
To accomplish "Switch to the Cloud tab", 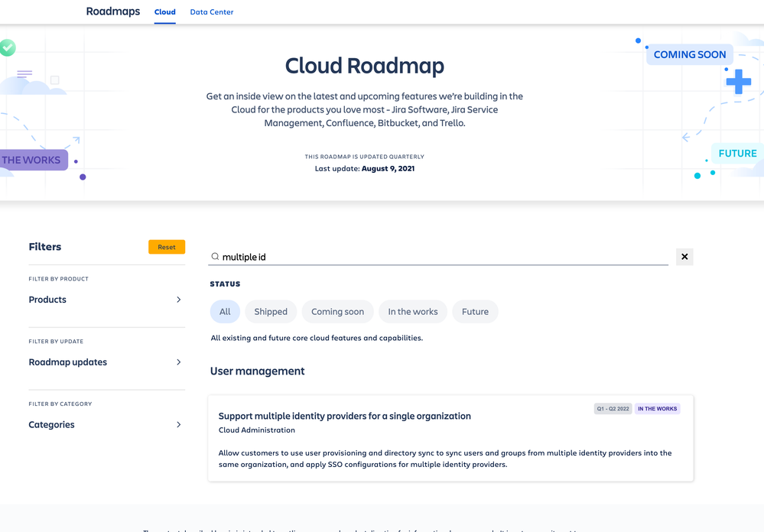I will click(x=164, y=11).
